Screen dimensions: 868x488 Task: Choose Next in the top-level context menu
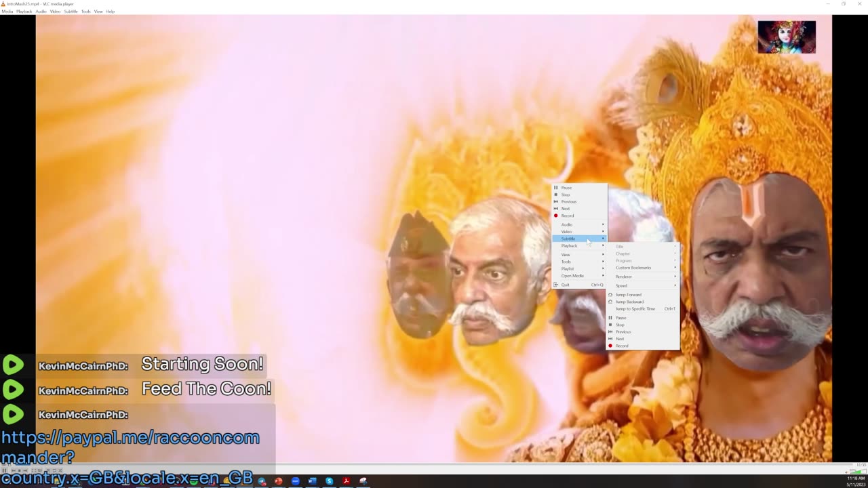579,209
